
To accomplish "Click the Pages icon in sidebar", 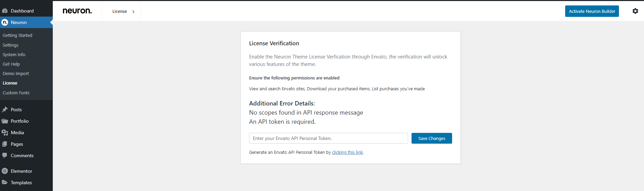I will point(5,144).
